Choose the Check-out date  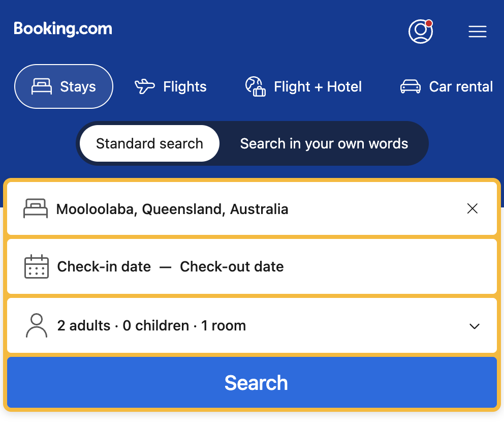[232, 266]
